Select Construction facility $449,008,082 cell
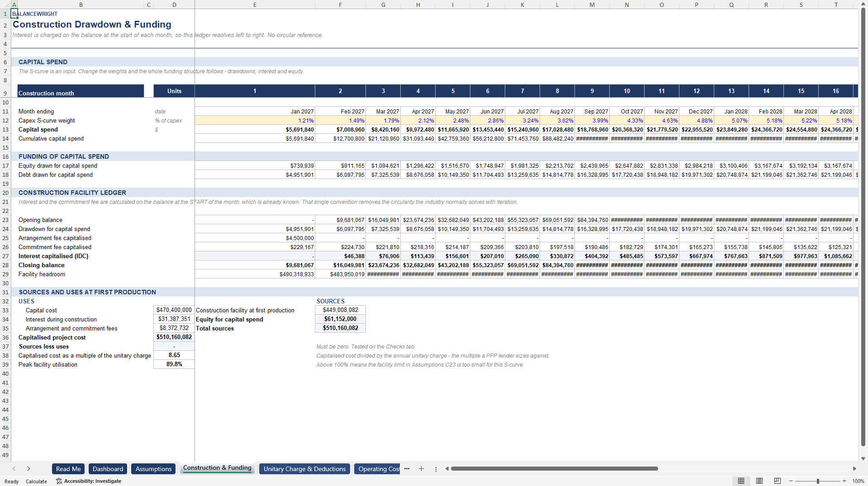 pos(340,310)
